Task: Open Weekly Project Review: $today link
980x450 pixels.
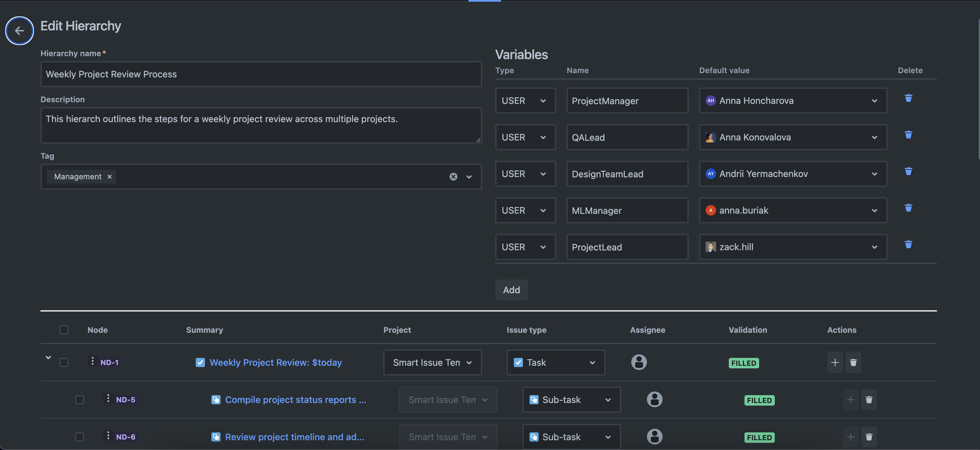Action: tap(275, 362)
